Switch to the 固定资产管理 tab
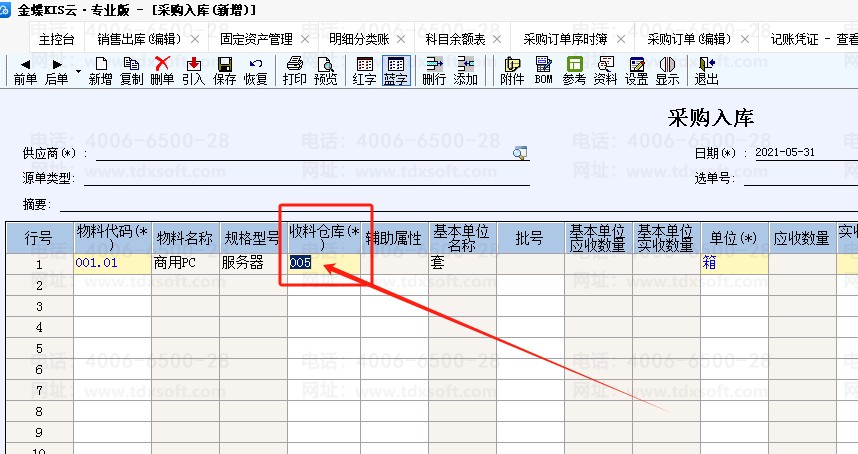This screenshot has height=454, width=858. pyautogui.click(x=256, y=40)
